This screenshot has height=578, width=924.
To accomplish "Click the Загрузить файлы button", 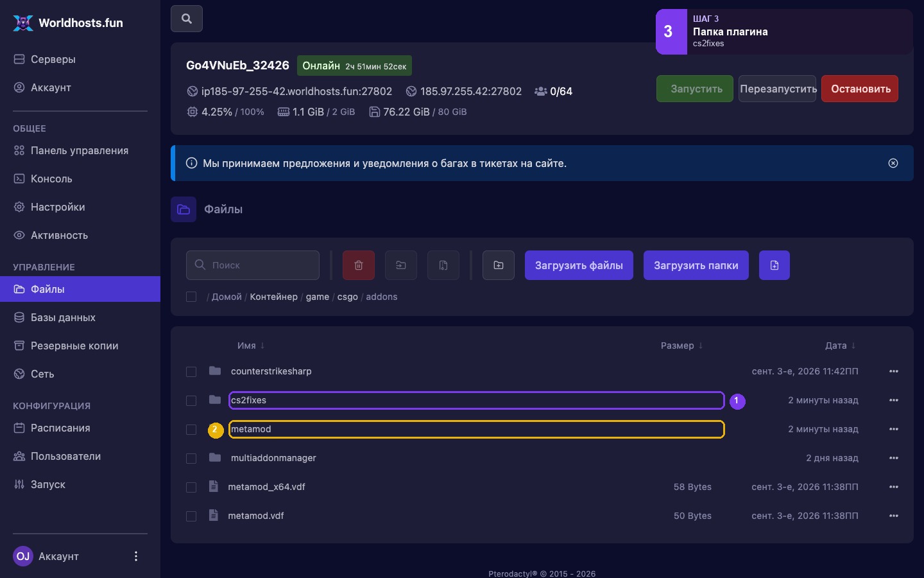I will [x=579, y=265].
